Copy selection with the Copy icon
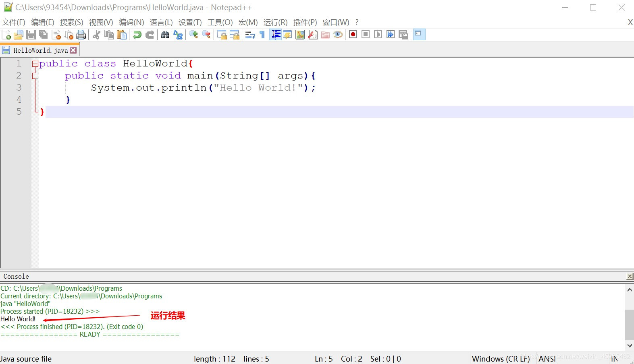Screen dimensions: 634x364 pyautogui.click(x=109, y=35)
